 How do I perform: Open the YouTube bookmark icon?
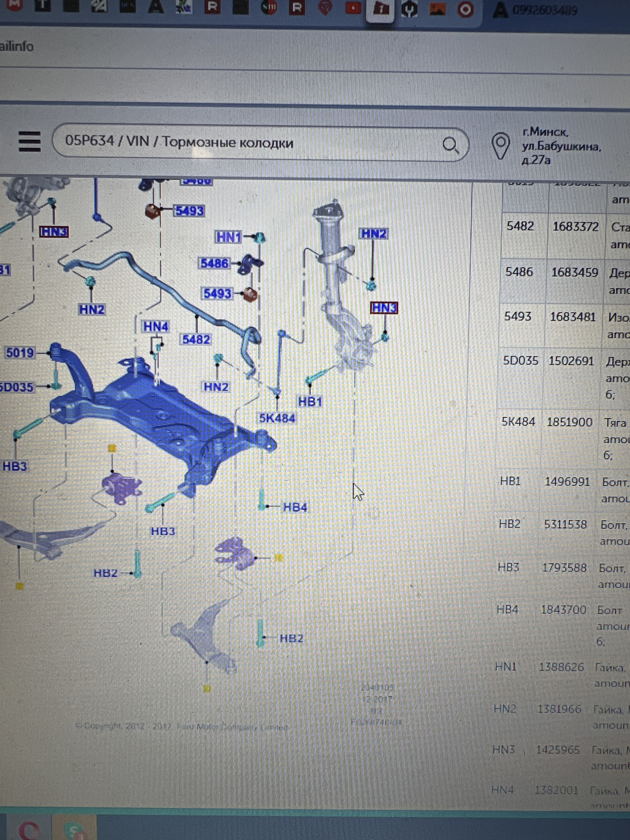point(353,7)
